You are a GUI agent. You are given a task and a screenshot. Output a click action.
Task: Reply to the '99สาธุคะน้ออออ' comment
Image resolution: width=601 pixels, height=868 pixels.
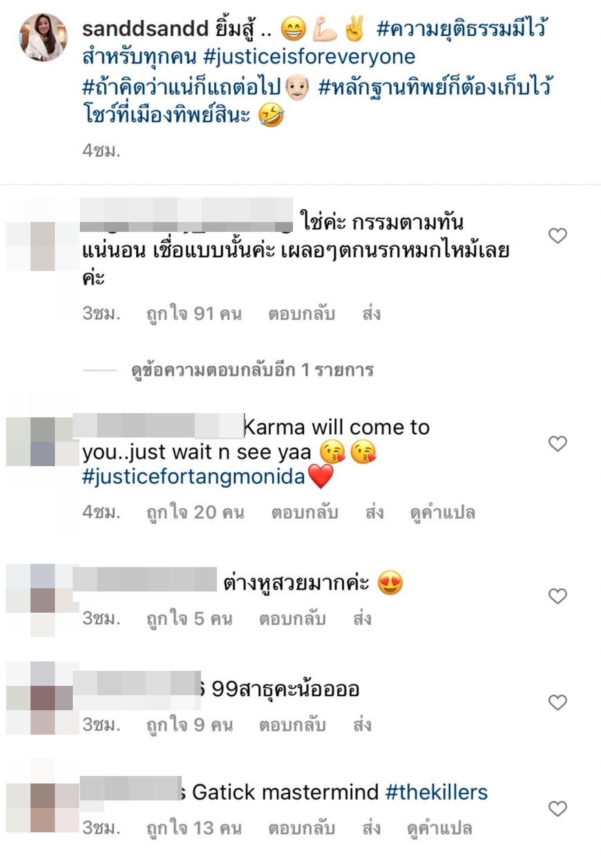click(x=293, y=725)
